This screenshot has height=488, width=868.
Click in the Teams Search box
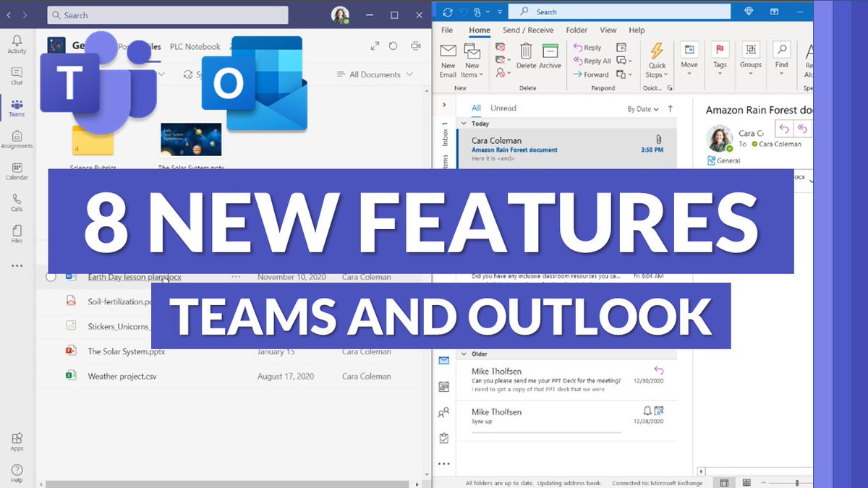(168, 15)
